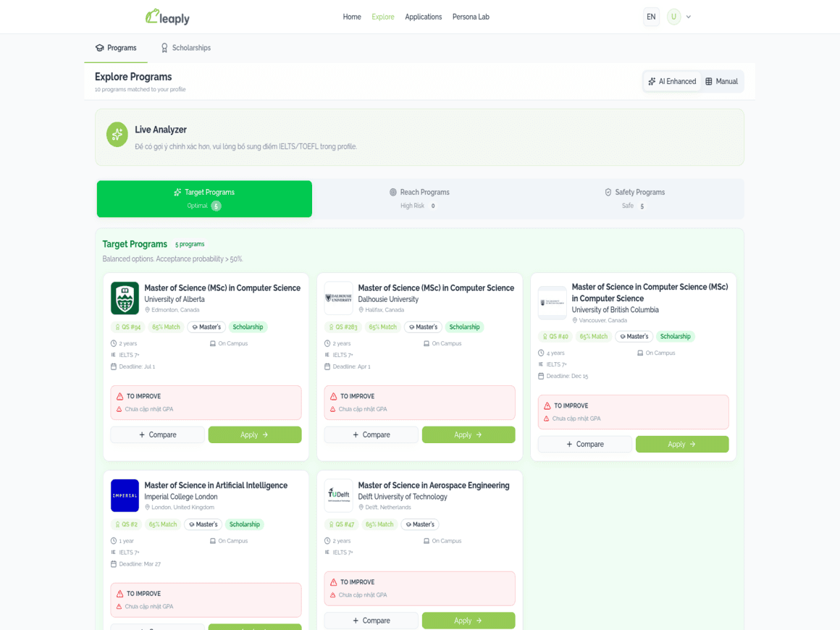Click the Imperial College London logo
This screenshot has width=840, height=630.
pos(125,495)
